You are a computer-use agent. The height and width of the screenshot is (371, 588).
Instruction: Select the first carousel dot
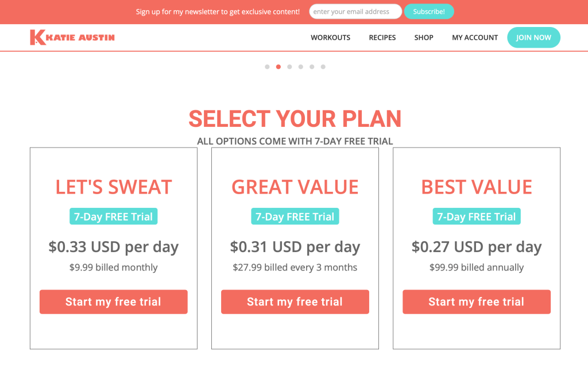tap(267, 67)
